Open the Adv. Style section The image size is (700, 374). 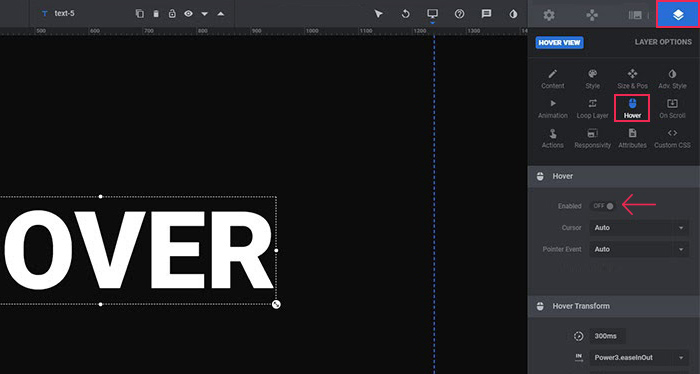point(672,79)
